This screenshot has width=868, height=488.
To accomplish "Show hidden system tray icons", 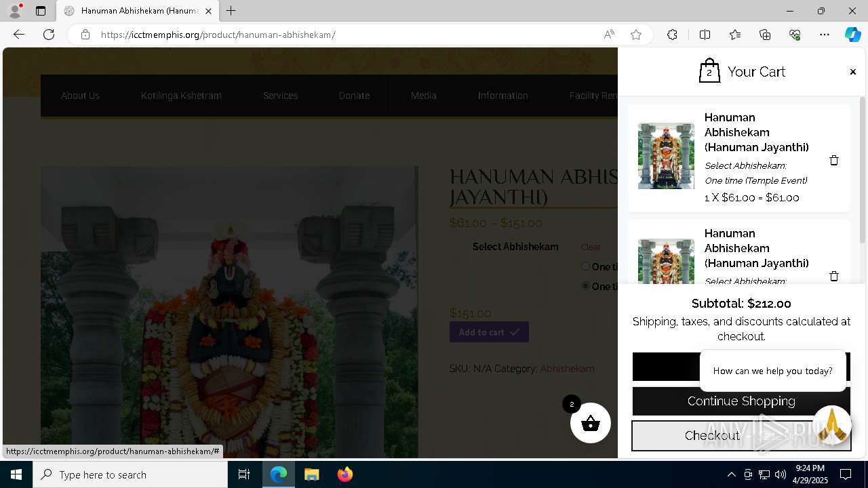I will (x=731, y=474).
